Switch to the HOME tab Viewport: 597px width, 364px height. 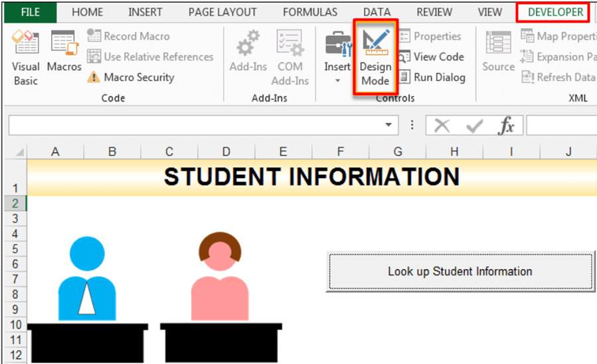tap(87, 12)
